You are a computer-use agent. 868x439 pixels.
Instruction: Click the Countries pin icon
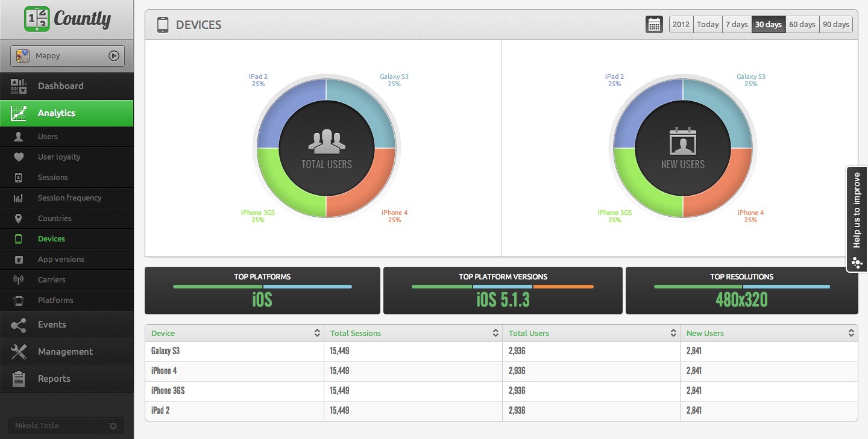point(19,219)
